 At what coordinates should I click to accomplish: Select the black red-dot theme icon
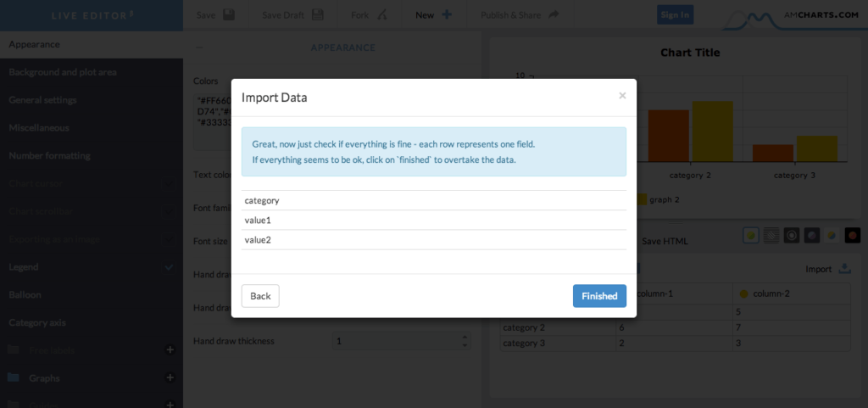click(853, 235)
